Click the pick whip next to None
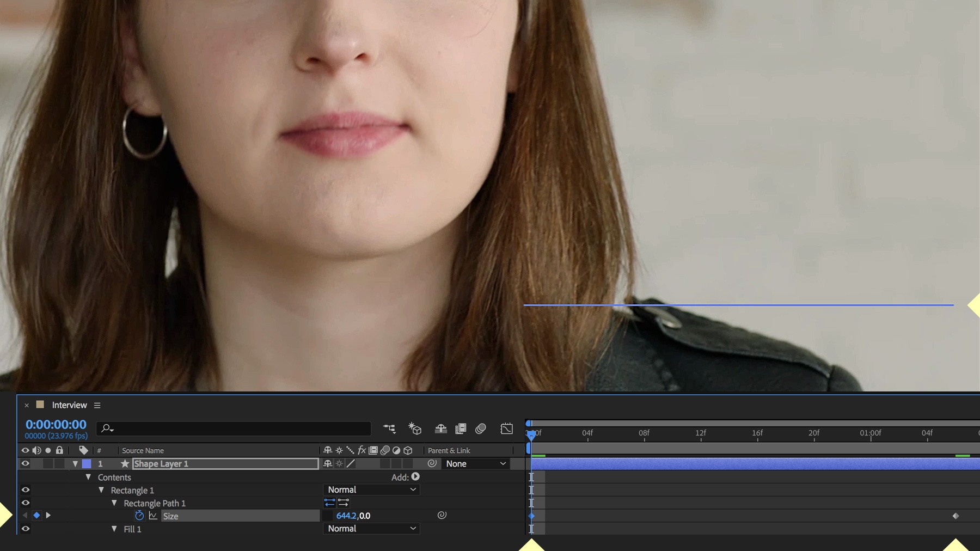 pos(433,463)
